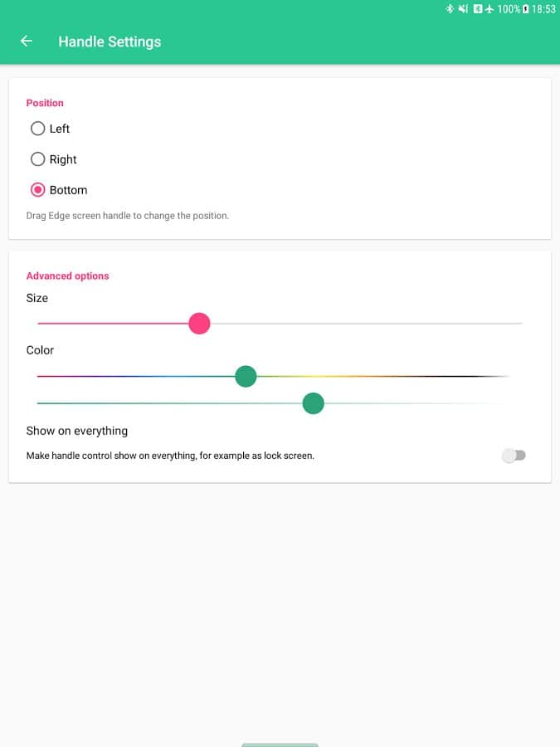Tap the handle bar at screen bottom
Viewport: 560px width, 747px height.
[x=280, y=745]
